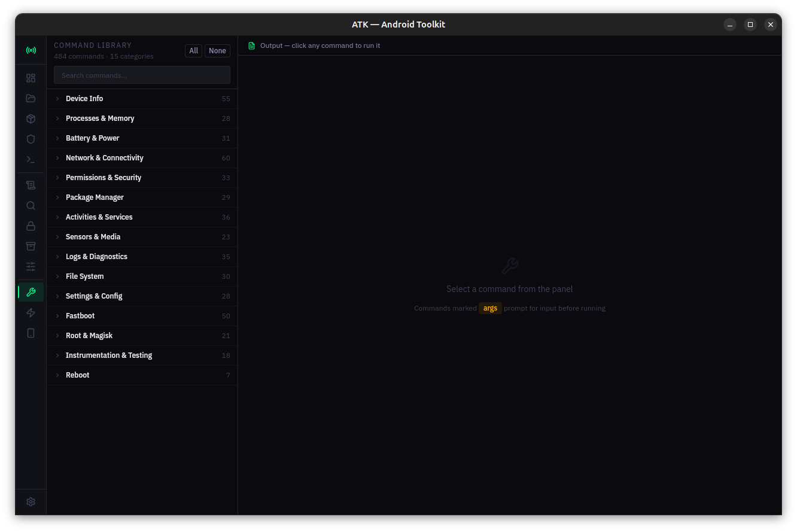Click the '484 commands · 15 categories' text

pos(104,56)
